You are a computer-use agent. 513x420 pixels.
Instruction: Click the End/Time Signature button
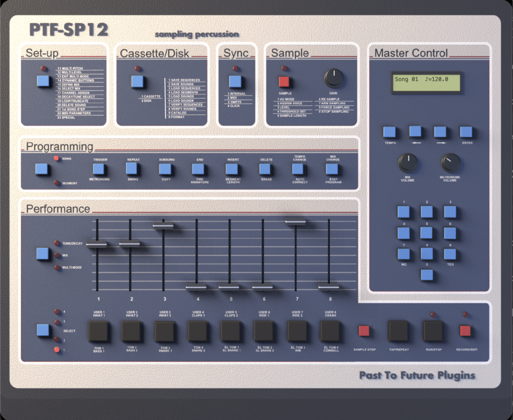click(198, 169)
